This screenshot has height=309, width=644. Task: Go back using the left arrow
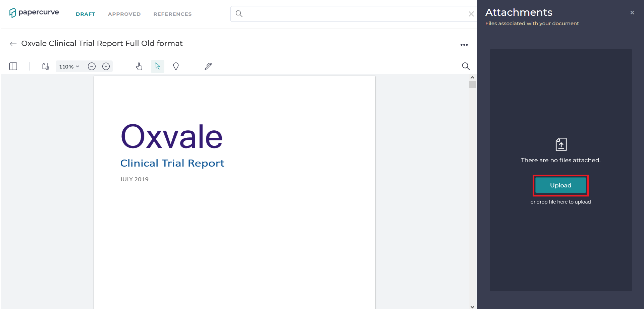13,44
